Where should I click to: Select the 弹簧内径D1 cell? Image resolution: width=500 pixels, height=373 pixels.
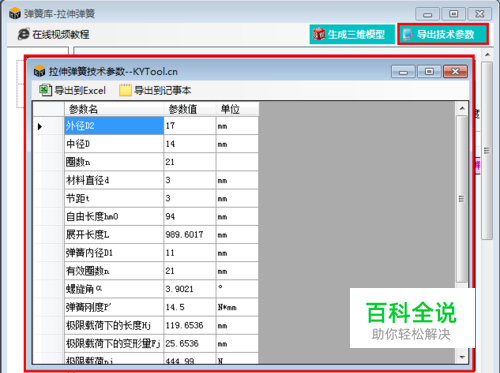pyautogui.click(x=114, y=253)
